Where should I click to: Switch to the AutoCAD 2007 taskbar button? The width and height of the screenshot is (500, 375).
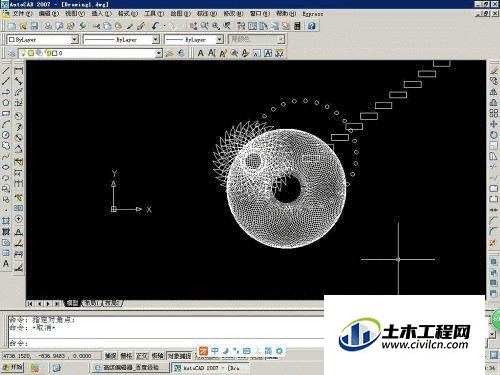(x=210, y=368)
